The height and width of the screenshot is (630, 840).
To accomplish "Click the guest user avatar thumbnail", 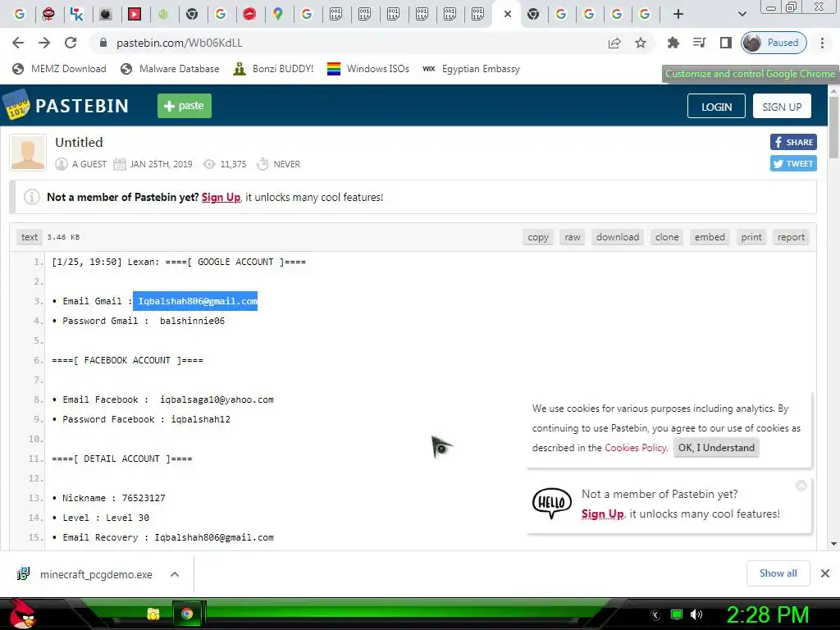I will [x=28, y=153].
